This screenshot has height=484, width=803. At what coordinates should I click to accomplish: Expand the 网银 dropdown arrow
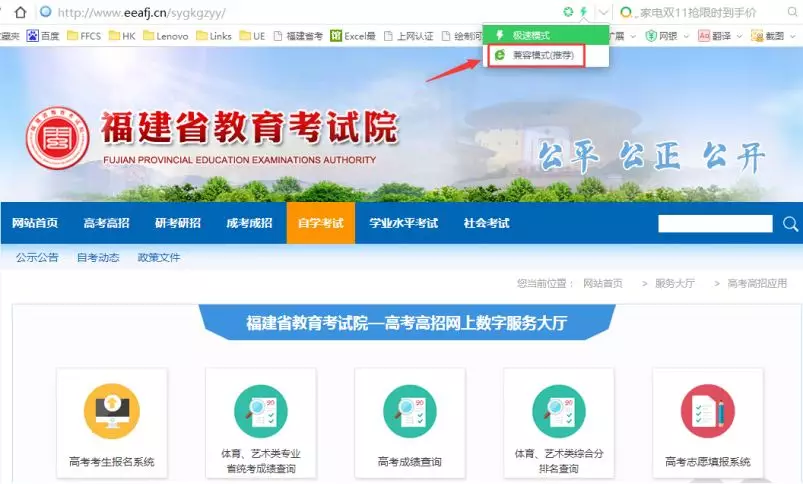(686, 36)
